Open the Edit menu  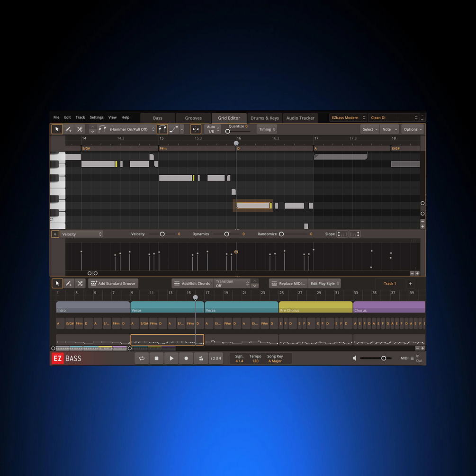tap(67, 117)
